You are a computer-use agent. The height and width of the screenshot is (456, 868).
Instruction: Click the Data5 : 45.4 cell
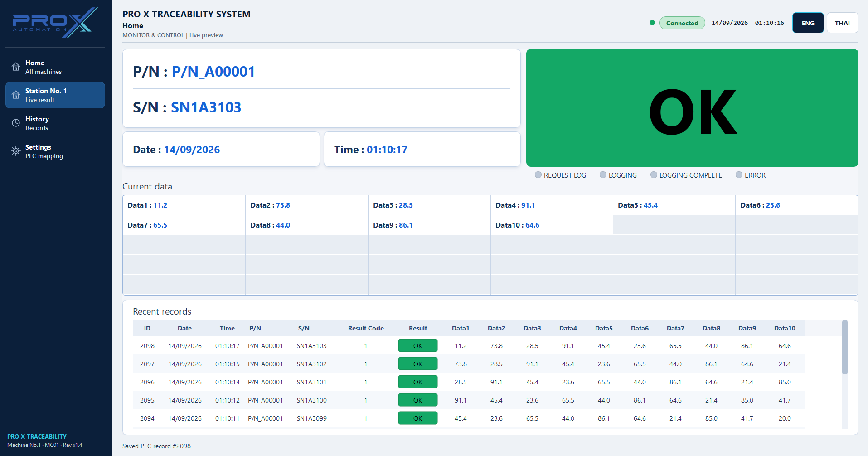coord(674,205)
